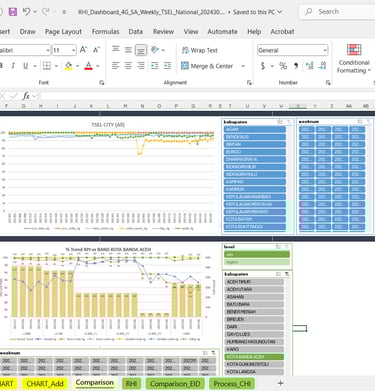Click the Increase Indent icon
Image resolution: width=375 pixels, height=391 pixels.
[x=167, y=66]
